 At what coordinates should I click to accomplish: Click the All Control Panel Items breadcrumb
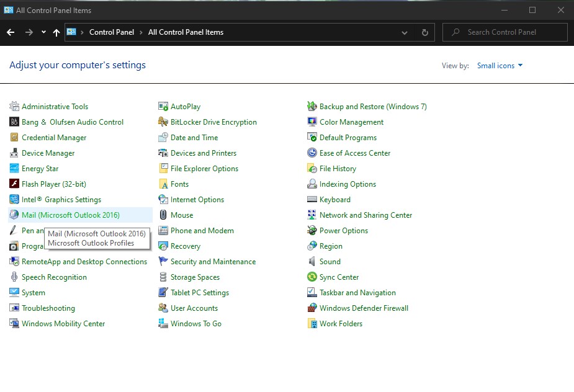[186, 32]
